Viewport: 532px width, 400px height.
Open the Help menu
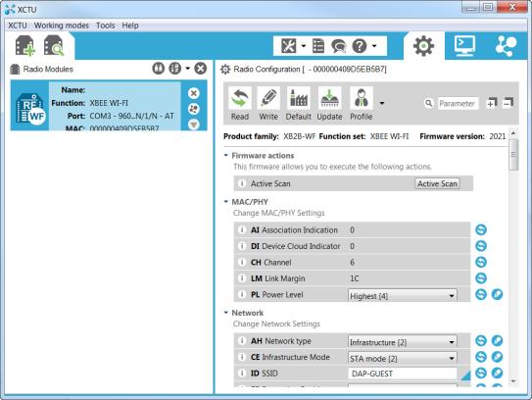pos(130,25)
